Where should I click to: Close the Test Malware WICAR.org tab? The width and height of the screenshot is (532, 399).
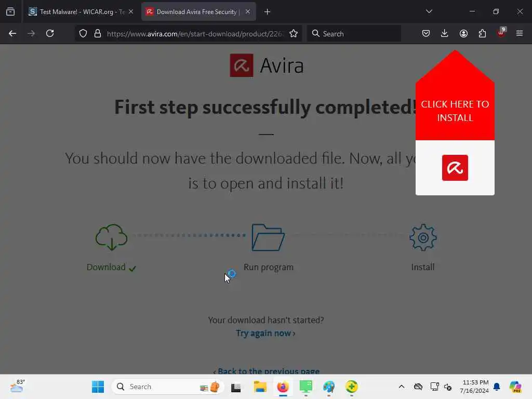coord(131,11)
